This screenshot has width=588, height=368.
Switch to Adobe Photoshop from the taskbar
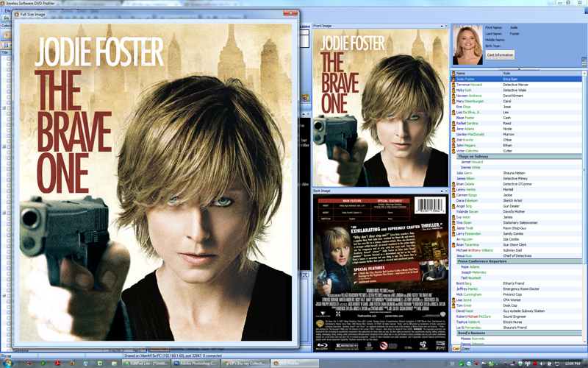195,364
